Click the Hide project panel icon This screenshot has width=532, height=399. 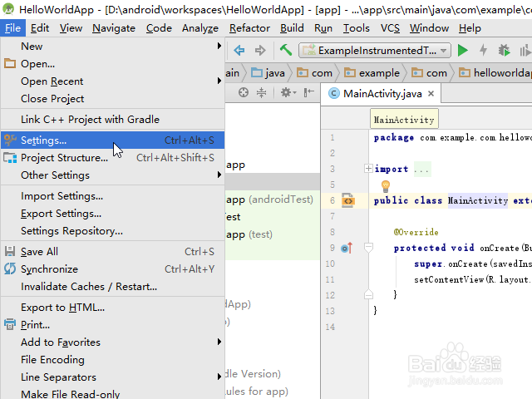(308, 92)
